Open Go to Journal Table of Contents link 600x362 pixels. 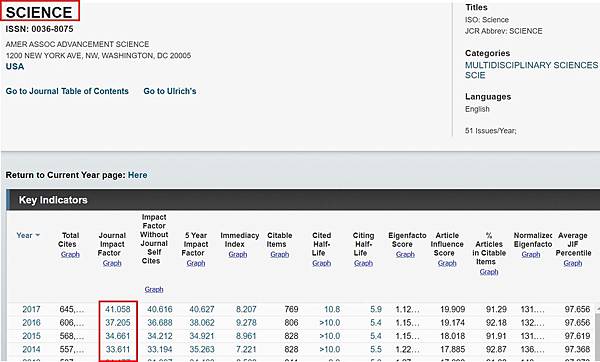coord(67,91)
